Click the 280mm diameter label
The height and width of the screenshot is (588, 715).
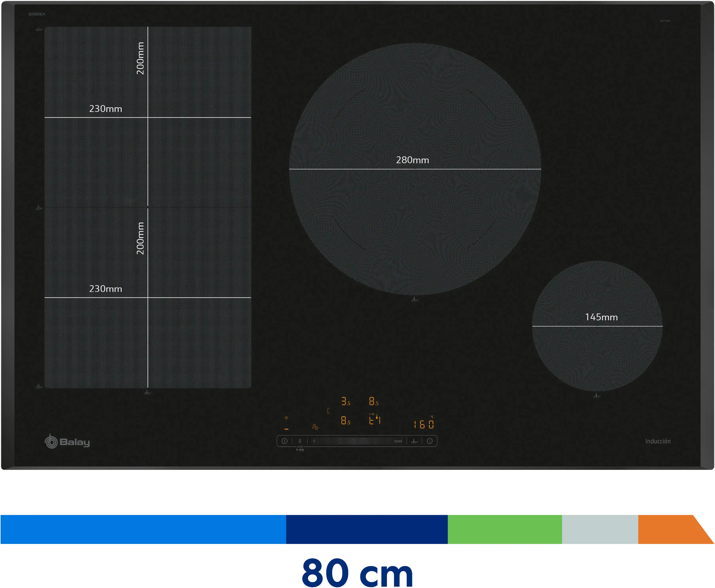tap(412, 160)
